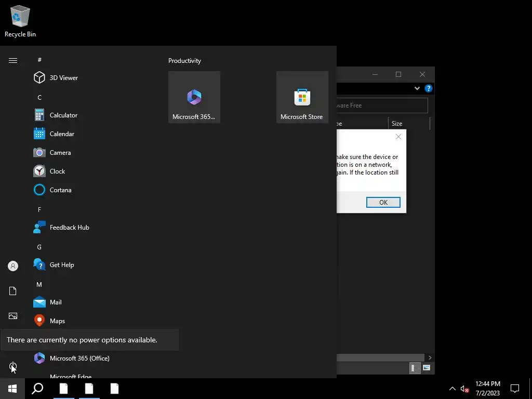Show hidden system tray icons

coord(453,389)
